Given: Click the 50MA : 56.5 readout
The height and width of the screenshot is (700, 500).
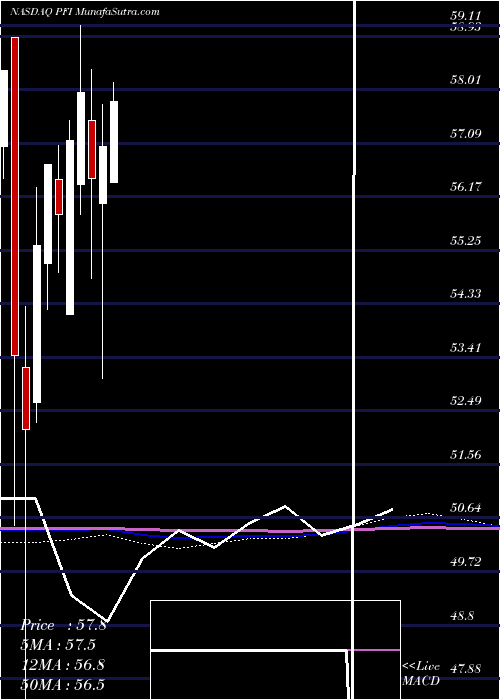Looking at the screenshot, I should 63,685.
